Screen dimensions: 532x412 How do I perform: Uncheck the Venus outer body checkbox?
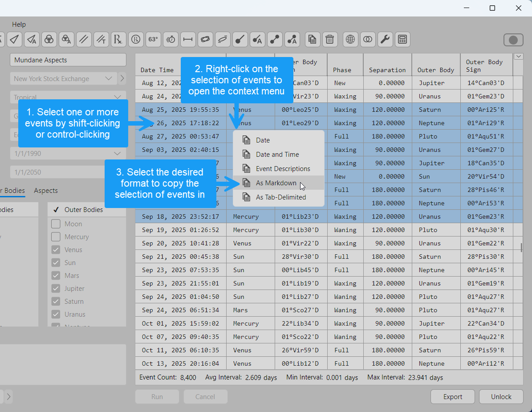[x=56, y=250]
